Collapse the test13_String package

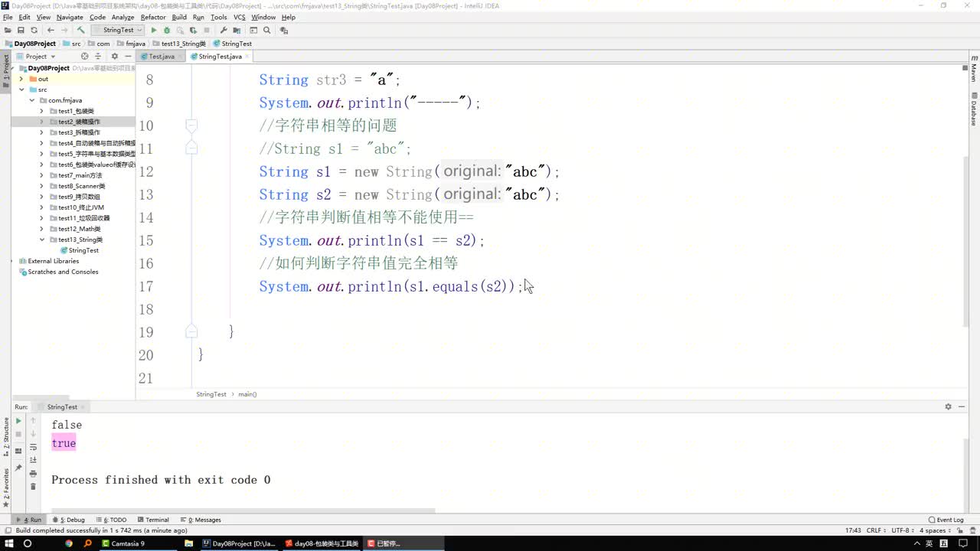(x=41, y=240)
